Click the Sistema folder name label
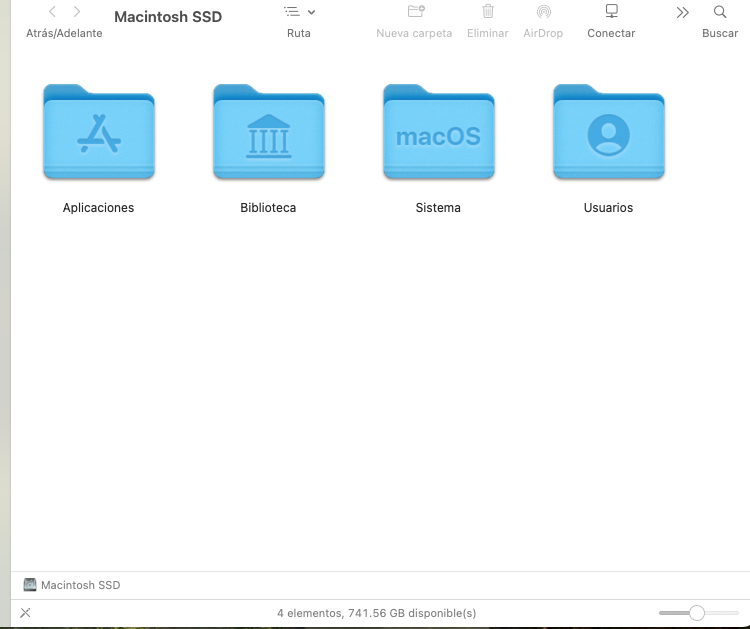Screen dimensions: 750x629 (438, 208)
